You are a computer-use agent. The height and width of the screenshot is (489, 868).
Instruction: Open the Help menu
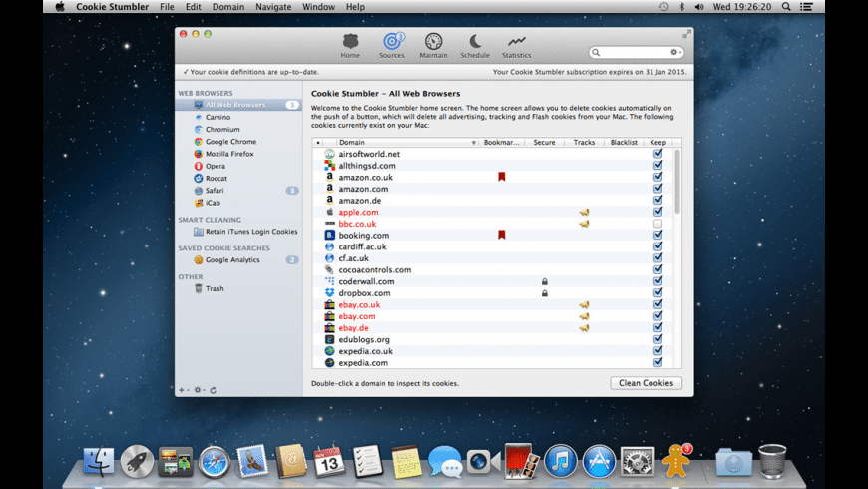[355, 7]
